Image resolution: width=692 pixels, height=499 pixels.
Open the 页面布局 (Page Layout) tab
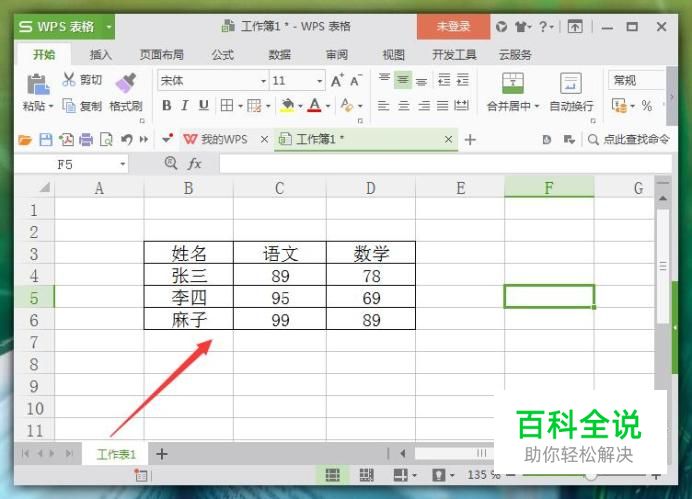(x=162, y=55)
